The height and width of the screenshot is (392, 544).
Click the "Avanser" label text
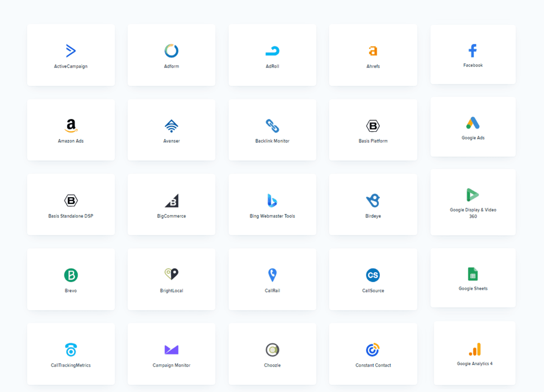pyautogui.click(x=171, y=141)
